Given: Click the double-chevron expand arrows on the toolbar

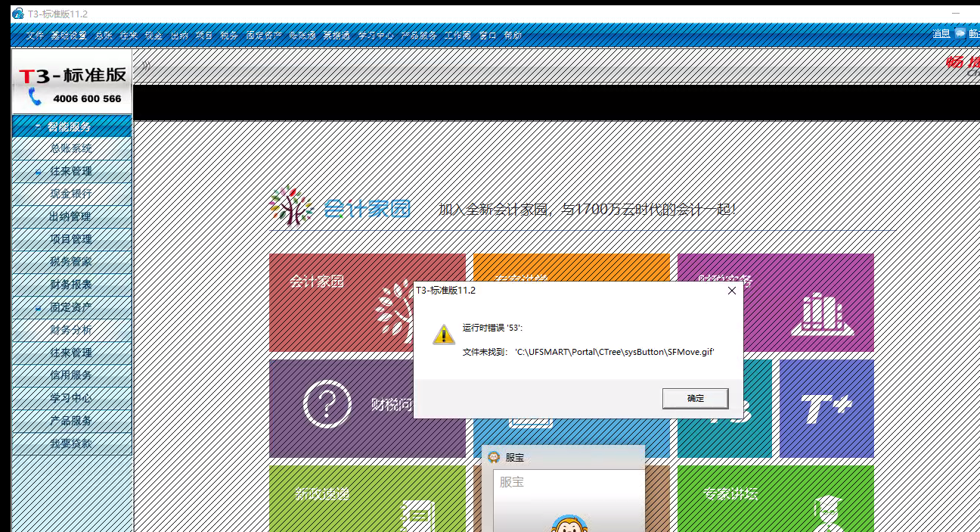Looking at the screenshot, I should (146, 66).
